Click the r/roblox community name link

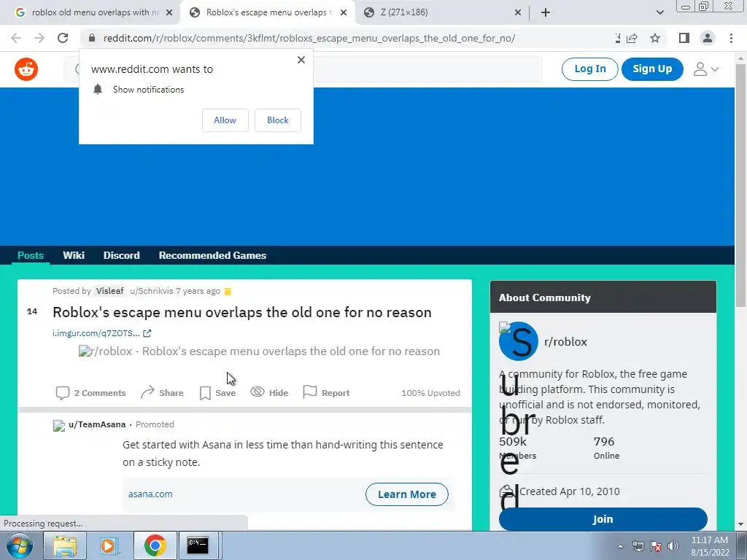(x=565, y=341)
